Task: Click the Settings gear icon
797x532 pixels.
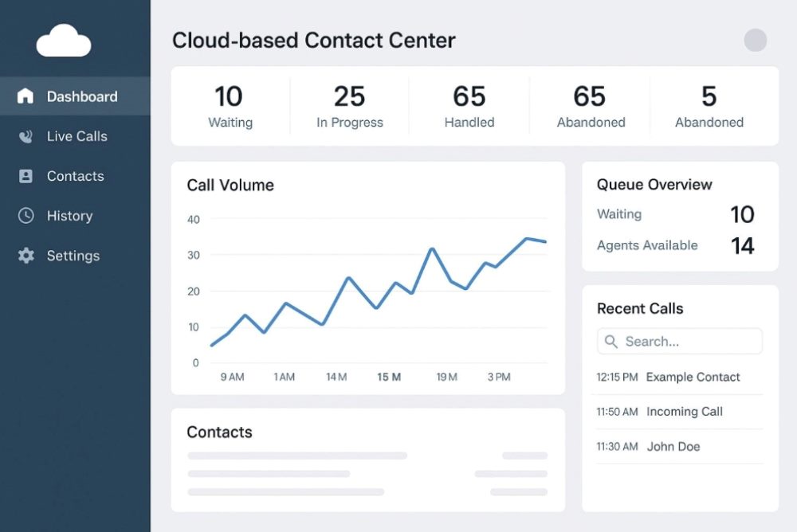Action: coord(26,256)
